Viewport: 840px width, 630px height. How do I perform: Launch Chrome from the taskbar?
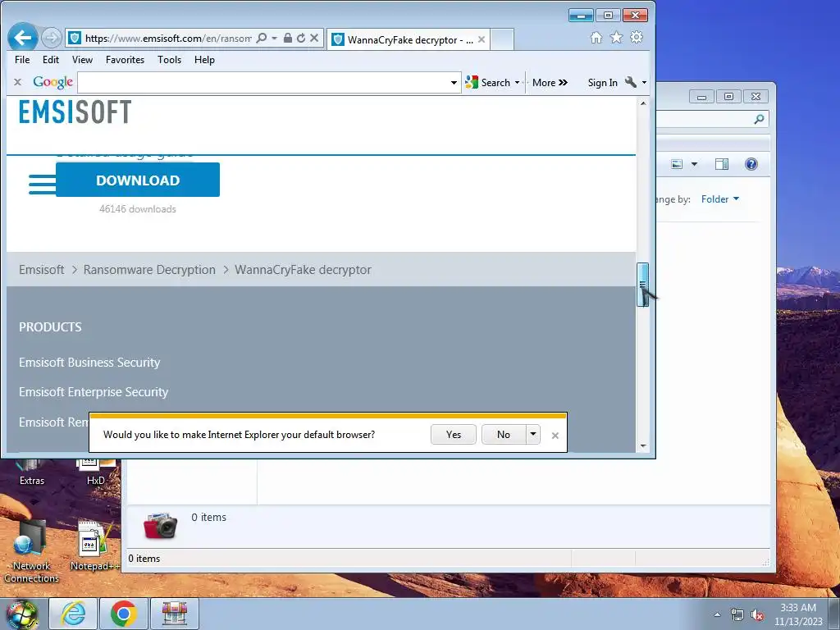pos(124,614)
